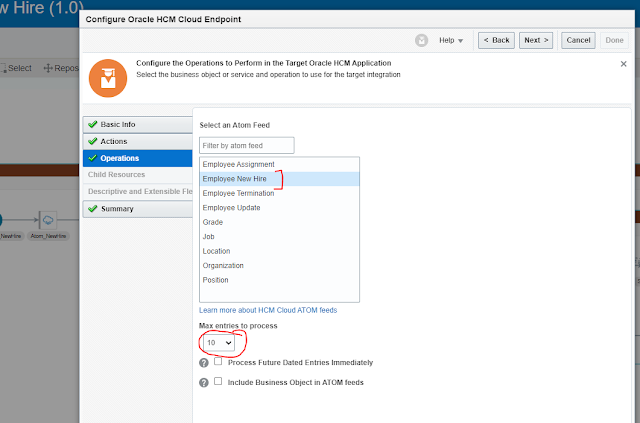Click the Reposition tool in the background toolbar
Viewport: 640px width, 423px height.
point(61,68)
